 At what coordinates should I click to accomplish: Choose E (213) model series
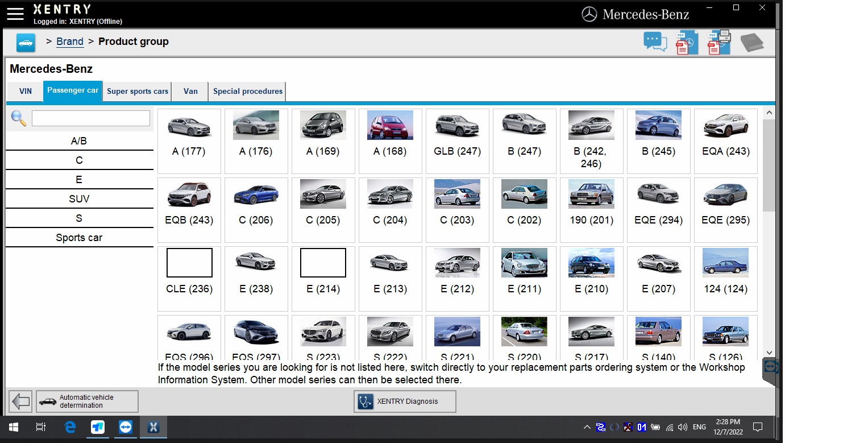(x=391, y=279)
